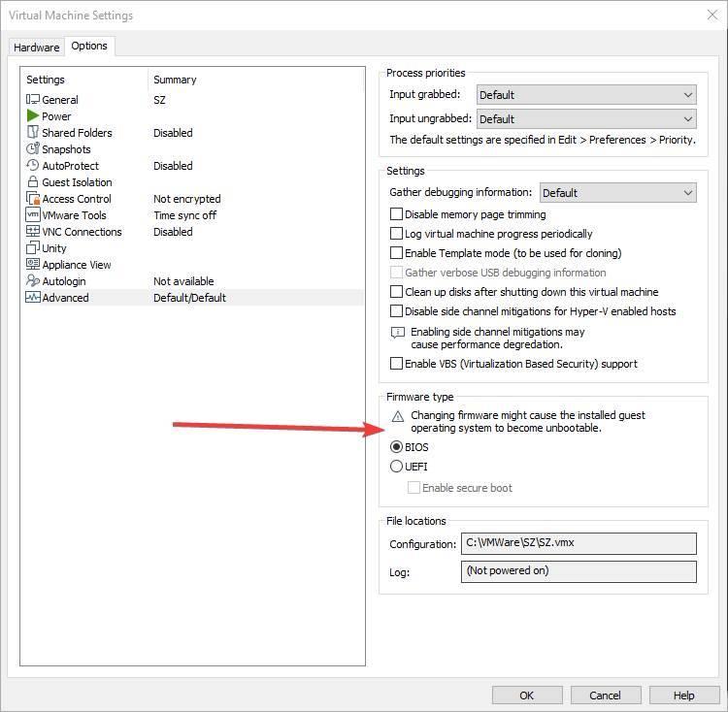Click the Autologin user icon
The width and height of the screenshot is (728, 712).
click(32, 280)
